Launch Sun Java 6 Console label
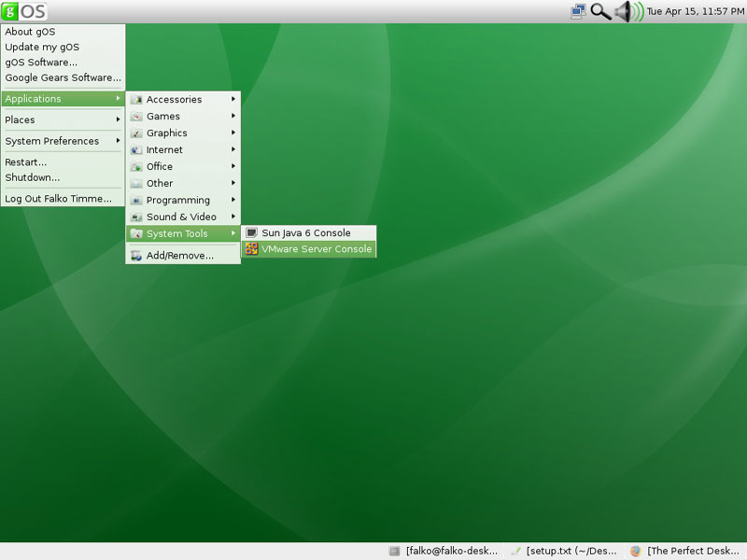Screen dimensions: 747x560 306,232
